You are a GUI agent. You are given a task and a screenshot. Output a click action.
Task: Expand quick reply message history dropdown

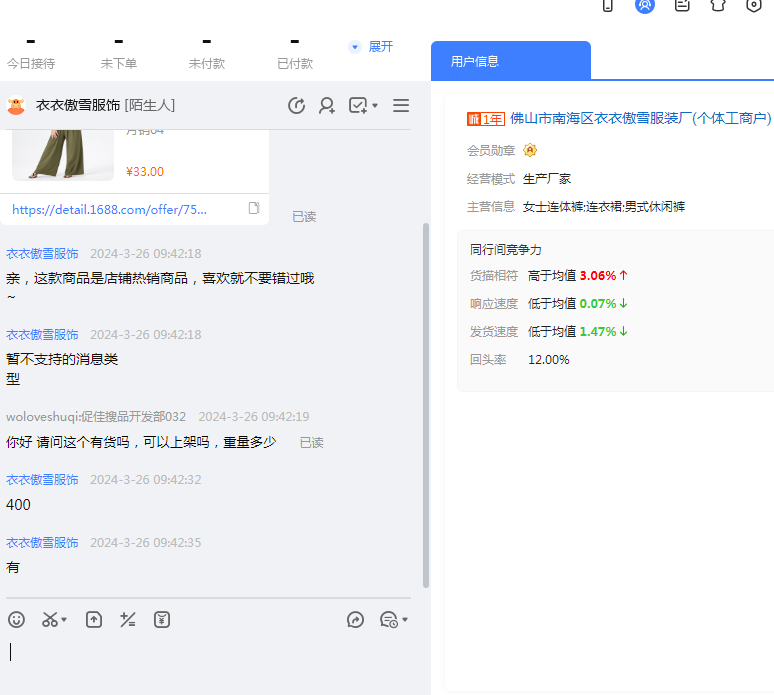[405, 621]
